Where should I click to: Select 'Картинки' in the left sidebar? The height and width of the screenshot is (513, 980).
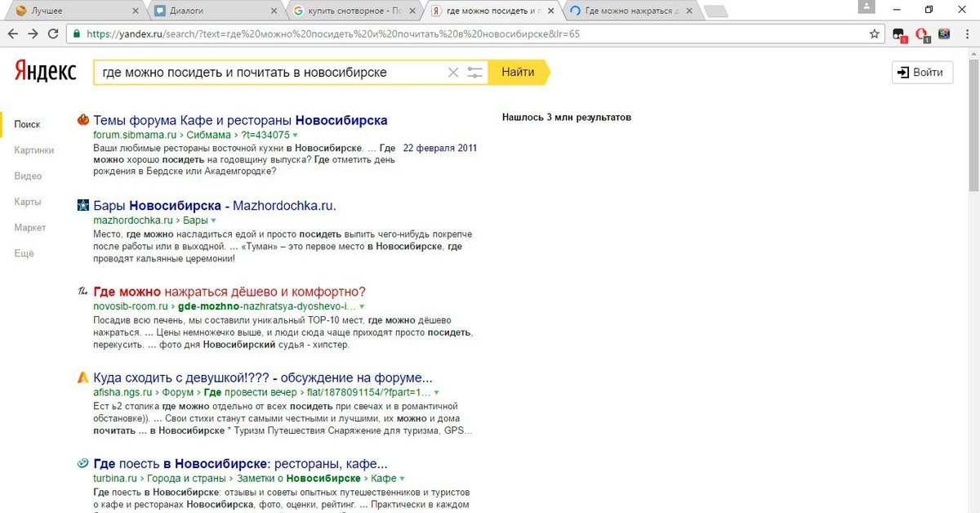(x=34, y=150)
